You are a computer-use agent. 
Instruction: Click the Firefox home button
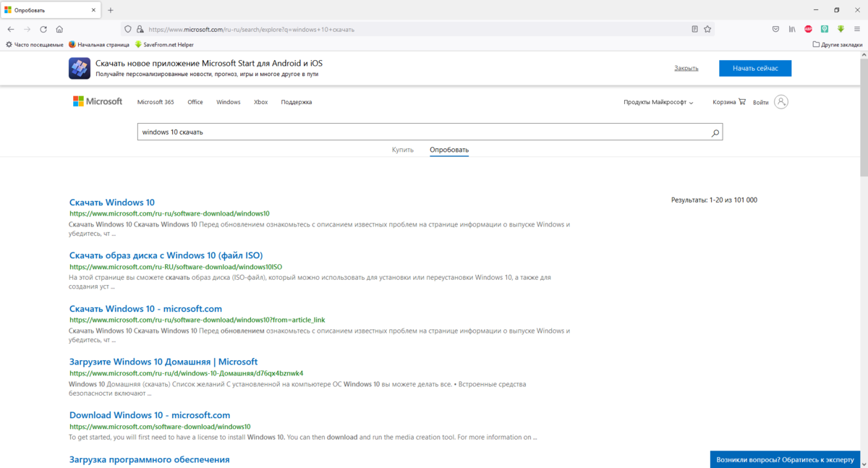pyautogui.click(x=59, y=30)
